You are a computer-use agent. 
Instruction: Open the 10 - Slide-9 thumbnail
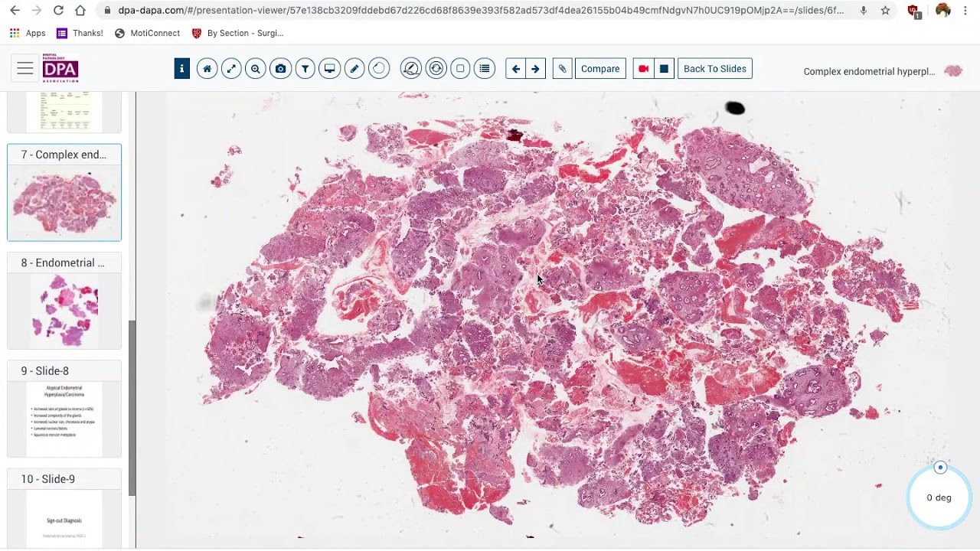64,508
